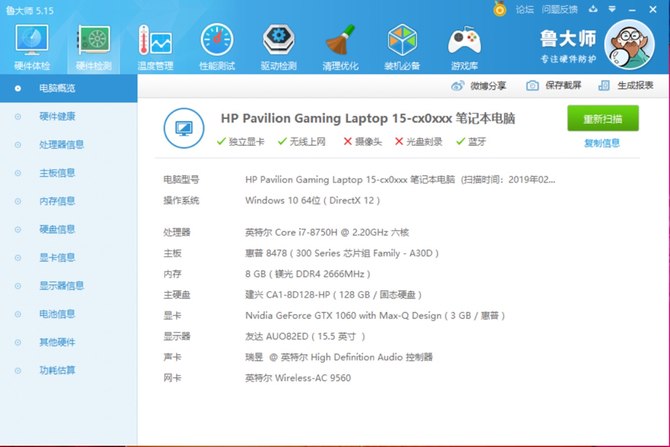Open 清理优化 cleanup optimization
This screenshot has width=670, height=447.
(x=340, y=47)
